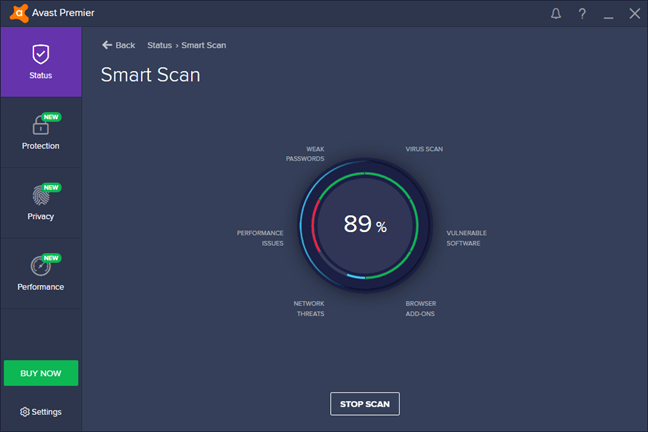
Task: Click the Weak Passwords label
Action: pyautogui.click(x=304, y=154)
